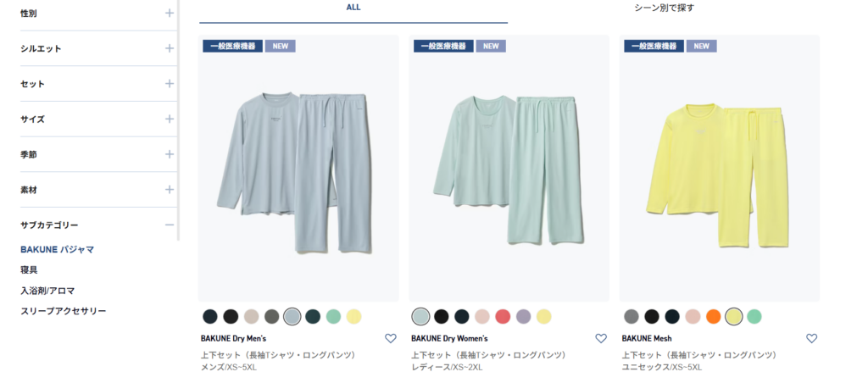Open the サイズ filter options
868x372 pixels.
tap(170, 119)
